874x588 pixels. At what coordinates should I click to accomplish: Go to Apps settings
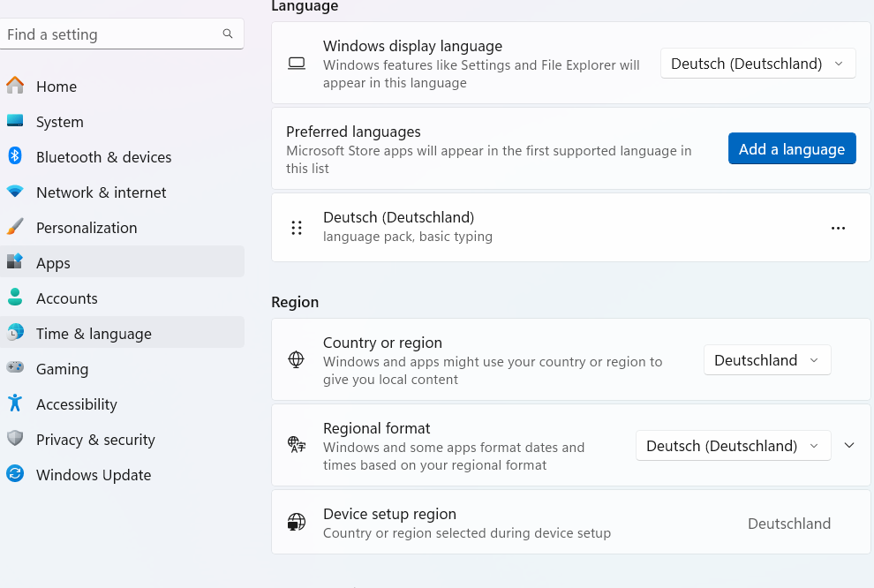pyautogui.click(x=53, y=263)
